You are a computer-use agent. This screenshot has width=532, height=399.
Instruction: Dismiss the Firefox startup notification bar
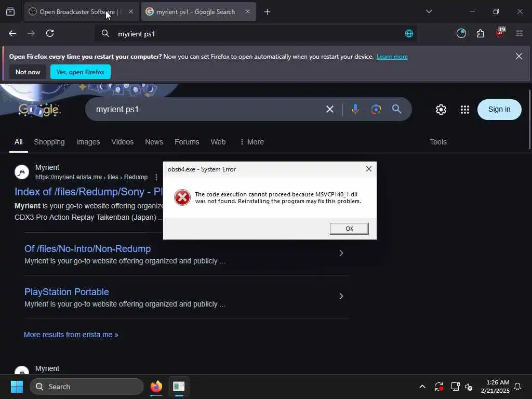point(519,56)
